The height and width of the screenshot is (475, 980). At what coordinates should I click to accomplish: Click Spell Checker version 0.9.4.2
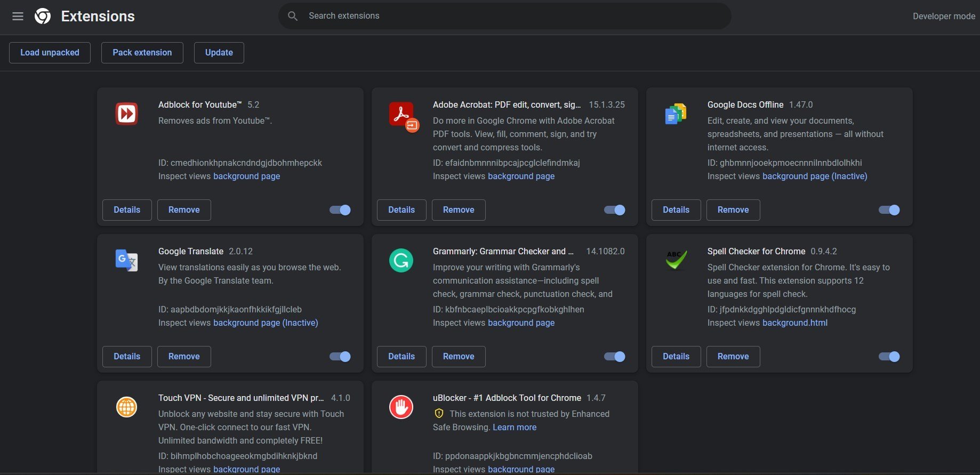pyautogui.click(x=824, y=252)
